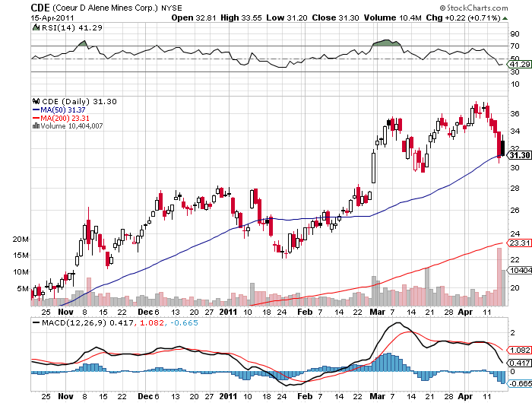
Task: Click the tall mid-April volume spike bar
Action: point(499,277)
